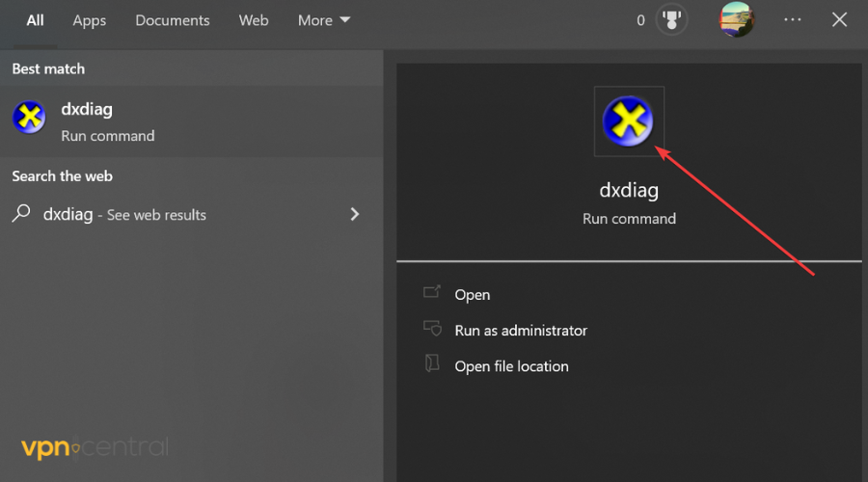Choose Run as administrator
Viewport: 868px width, 482px height.
521,330
